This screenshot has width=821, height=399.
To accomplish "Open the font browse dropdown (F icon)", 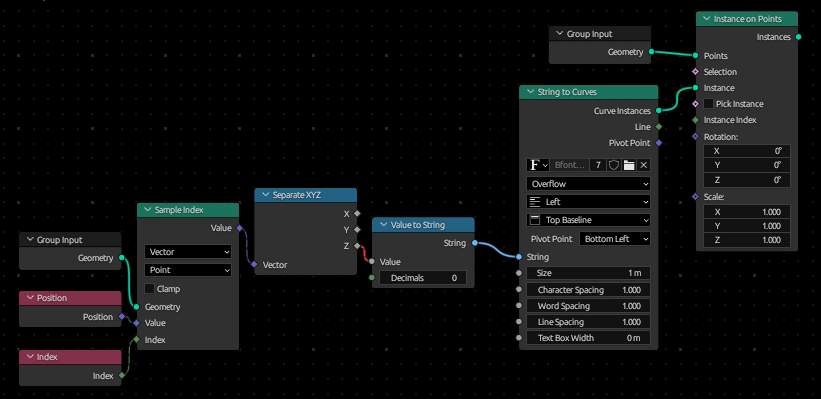I will tap(538, 165).
